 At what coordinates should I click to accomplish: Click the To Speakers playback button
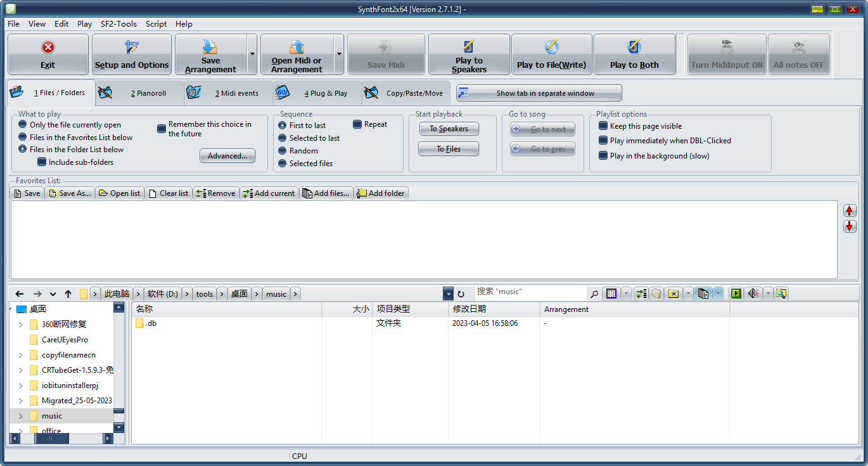coord(449,129)
